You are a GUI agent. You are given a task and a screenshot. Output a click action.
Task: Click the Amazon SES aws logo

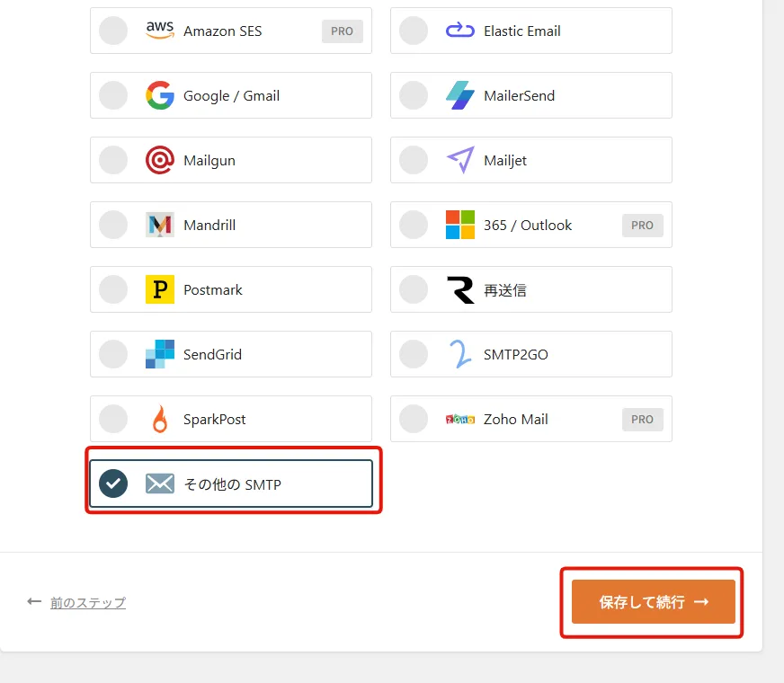click(x=160, y=31)
